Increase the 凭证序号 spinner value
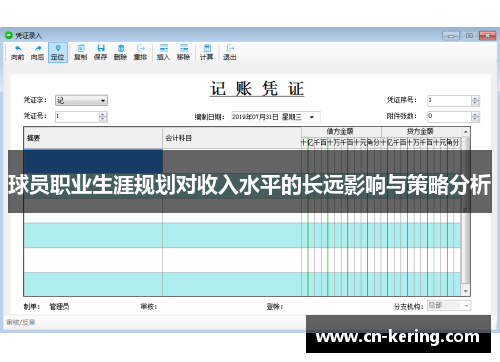The width and height of the screenshot is (500, 362). (x=475, y=98)
